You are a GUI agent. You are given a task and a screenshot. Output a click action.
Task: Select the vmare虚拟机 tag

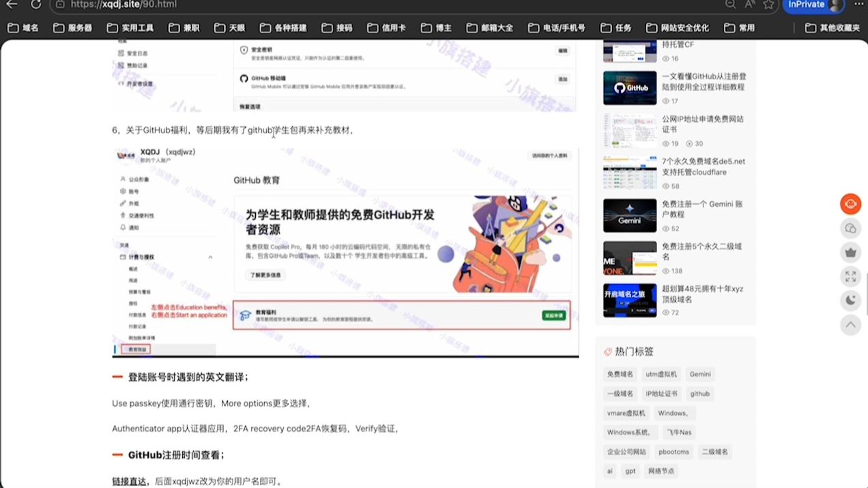626,413
